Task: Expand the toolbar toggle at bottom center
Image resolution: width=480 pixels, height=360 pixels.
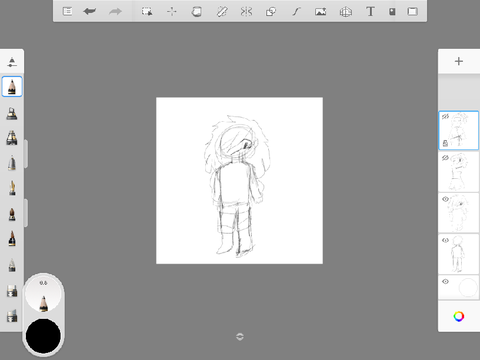Action: [x=240, y=337]
